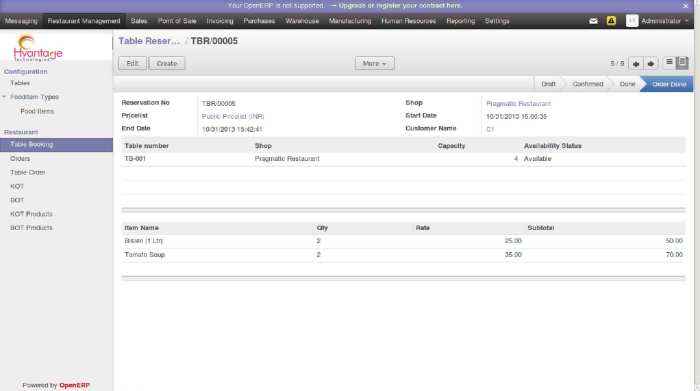Viewport: 700px width, 391px height.
Task: Click the Done status stage
Action: tap(627, 84)
